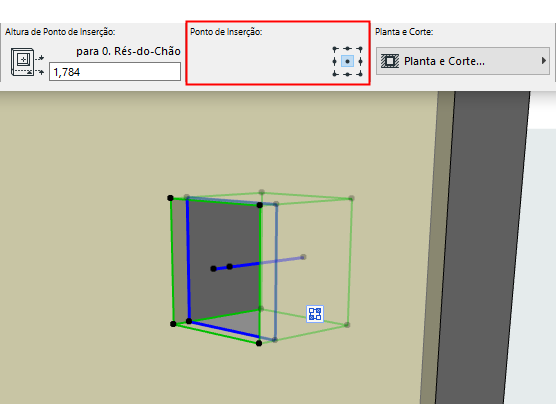556x404 pixels.
Task: Click the insertion height reference icon
Action: pos(27,62)
